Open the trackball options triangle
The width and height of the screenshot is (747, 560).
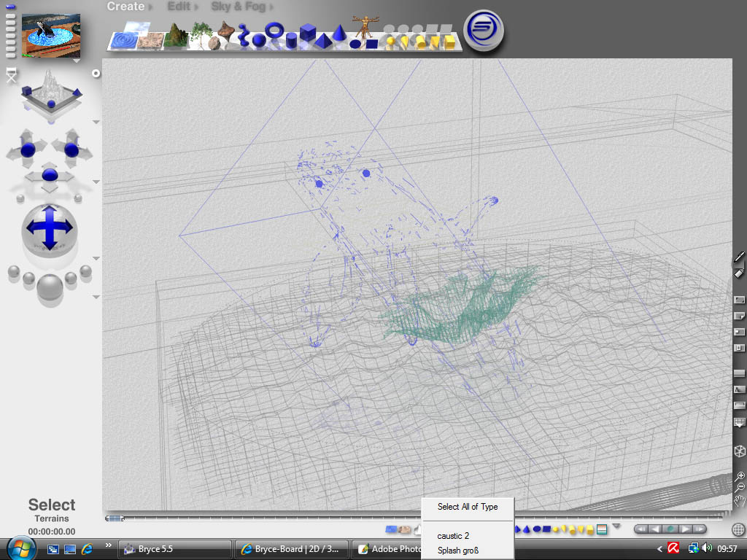(96, 259)
